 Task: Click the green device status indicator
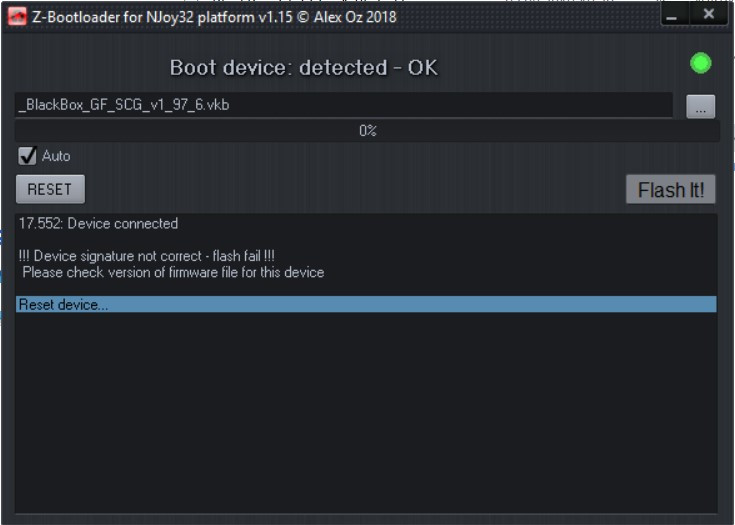pos(700,64)
